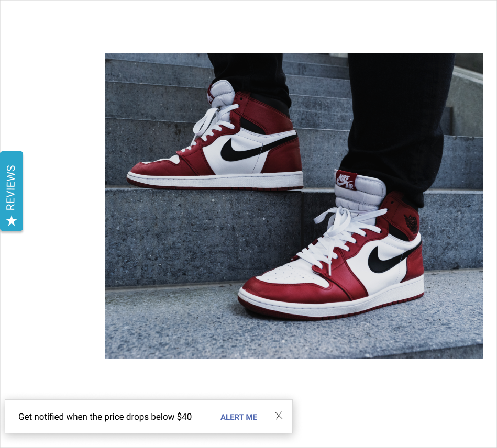
Task: Click the price drop notification text
Action: [105, 417]
